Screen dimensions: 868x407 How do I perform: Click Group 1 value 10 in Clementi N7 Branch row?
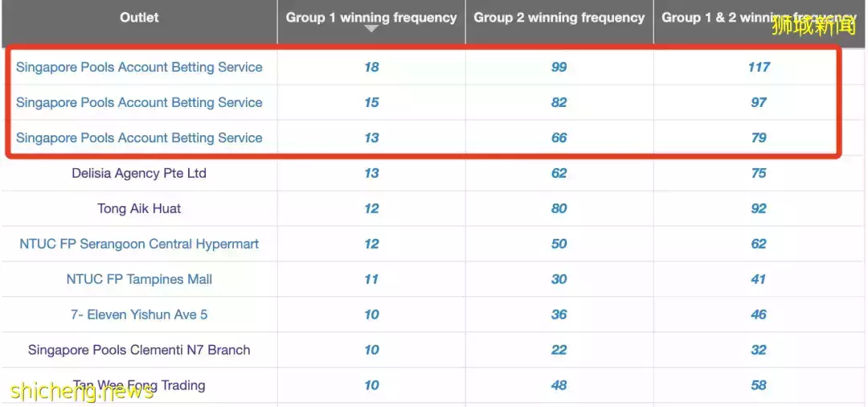click(x=371, y=351)
